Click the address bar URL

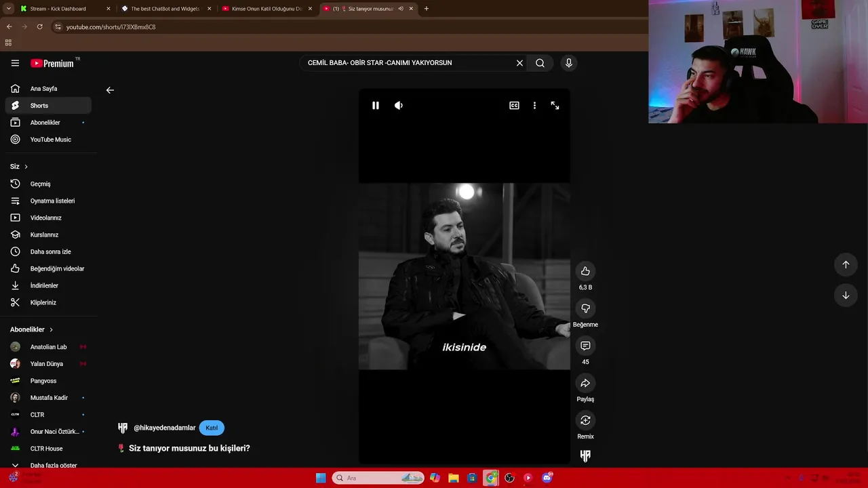click(111, 27)
